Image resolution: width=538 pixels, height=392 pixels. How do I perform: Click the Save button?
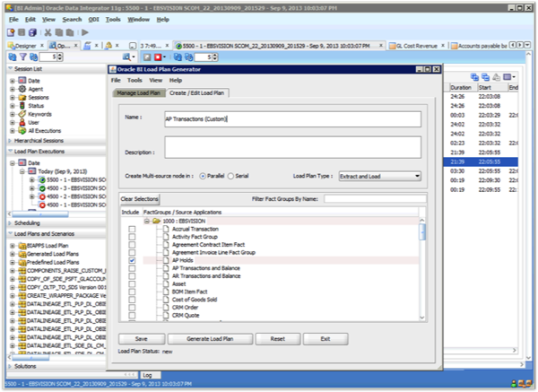coord(142,339)
